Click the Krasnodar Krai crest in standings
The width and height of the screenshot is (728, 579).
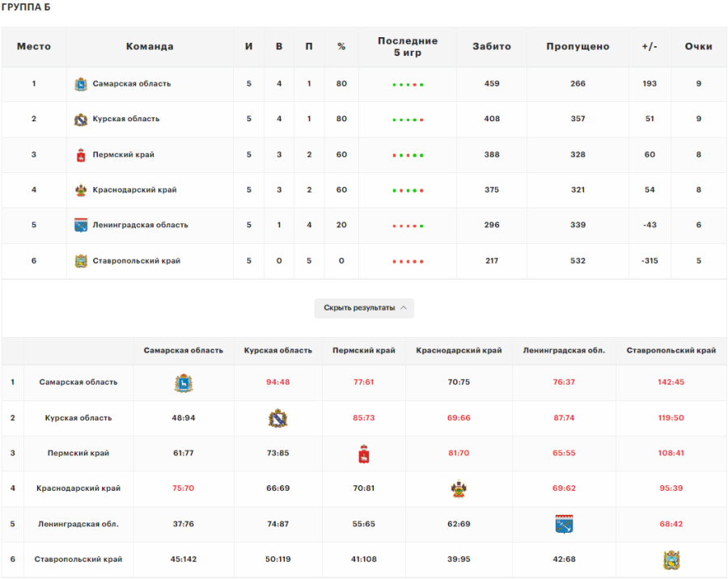[80, 191]
